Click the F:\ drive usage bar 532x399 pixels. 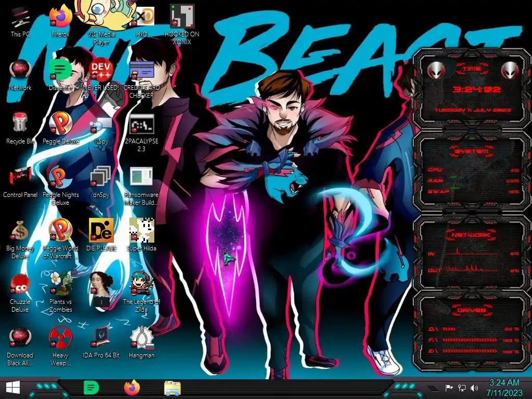click(x=474, y=340)
